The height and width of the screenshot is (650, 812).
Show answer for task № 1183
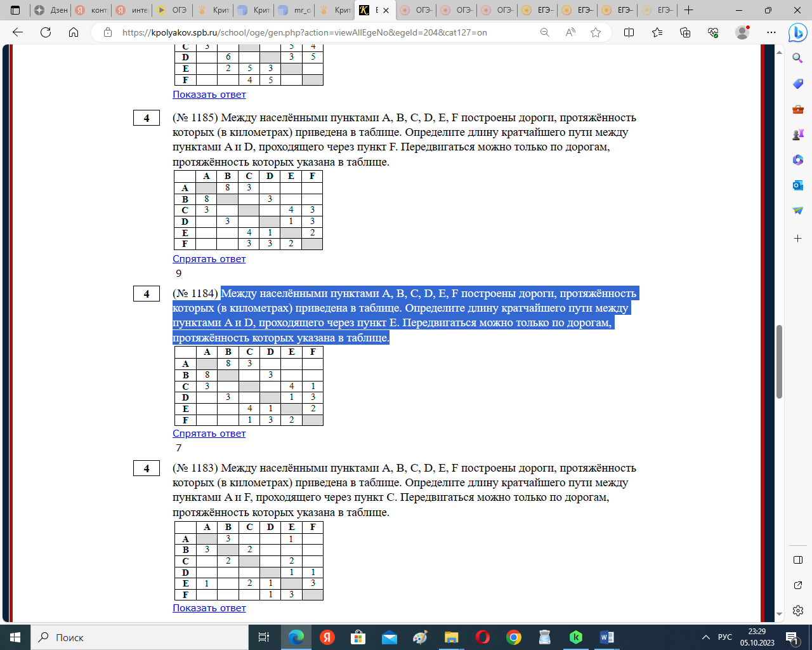click(209, 608)
